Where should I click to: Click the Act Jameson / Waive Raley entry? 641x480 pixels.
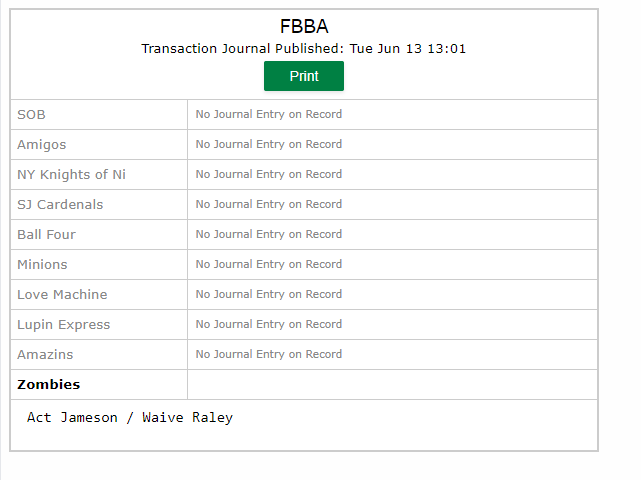pos(130,417)
